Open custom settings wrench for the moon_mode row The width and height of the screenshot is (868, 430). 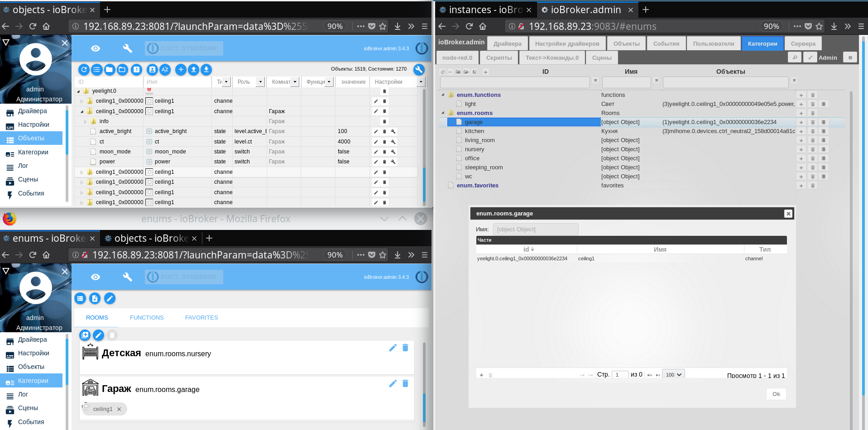(x=393, y=152)
